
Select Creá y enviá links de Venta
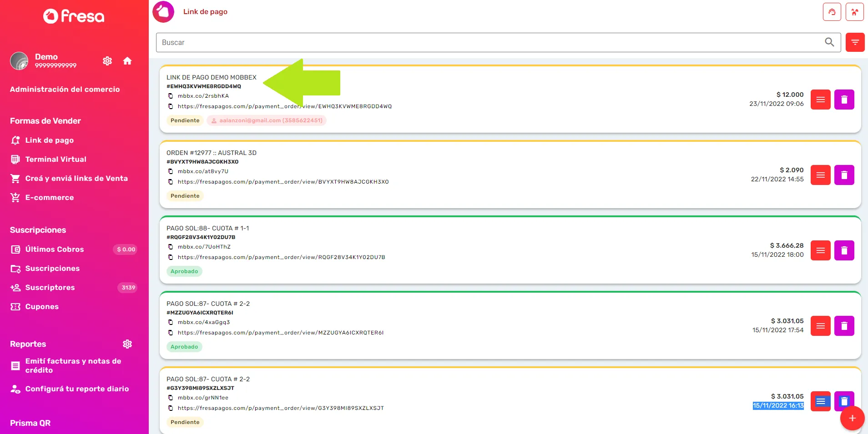[x=76, y=179]
